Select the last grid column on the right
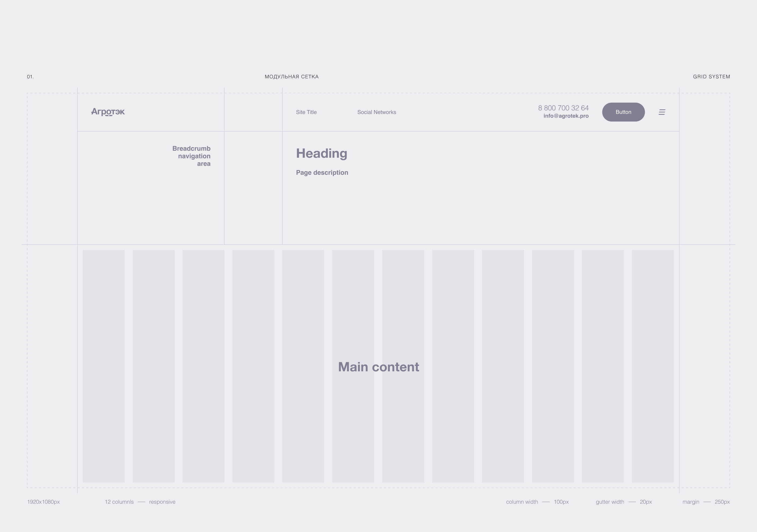 tap(652, 366)
